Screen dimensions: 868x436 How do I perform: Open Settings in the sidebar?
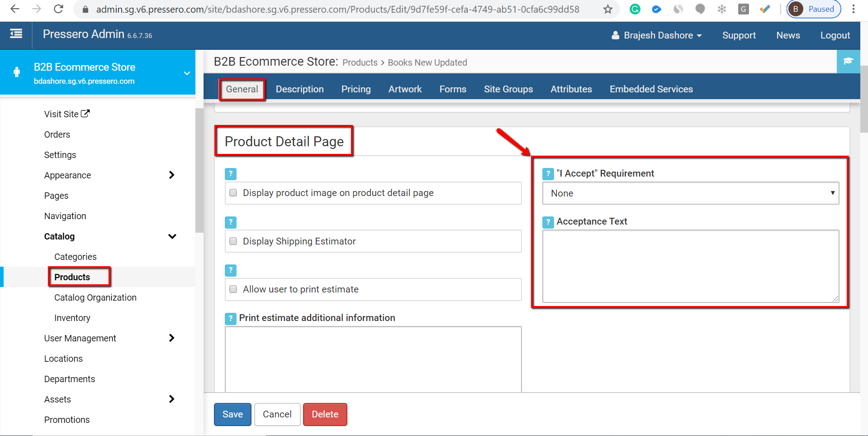60,155
